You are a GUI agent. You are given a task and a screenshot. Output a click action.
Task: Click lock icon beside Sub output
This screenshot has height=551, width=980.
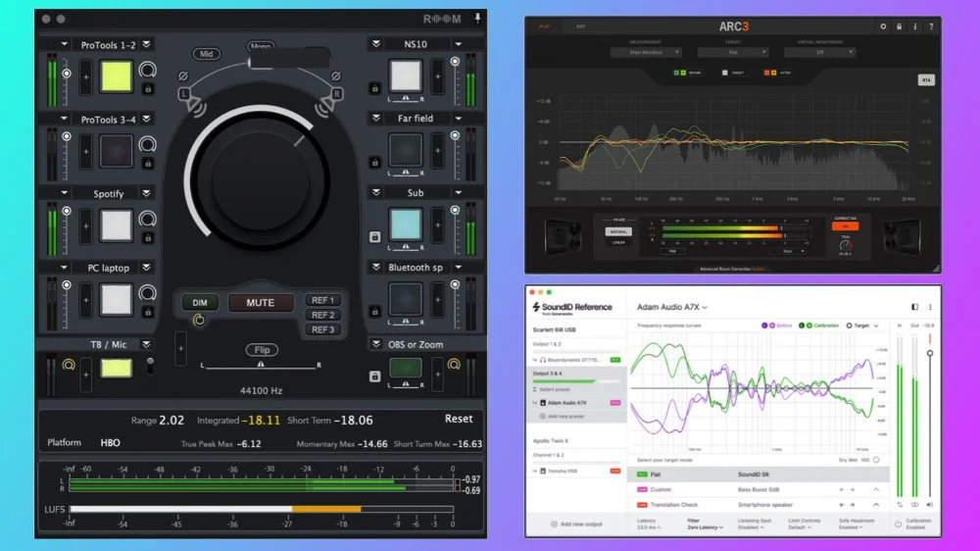[x=374, y=237]
